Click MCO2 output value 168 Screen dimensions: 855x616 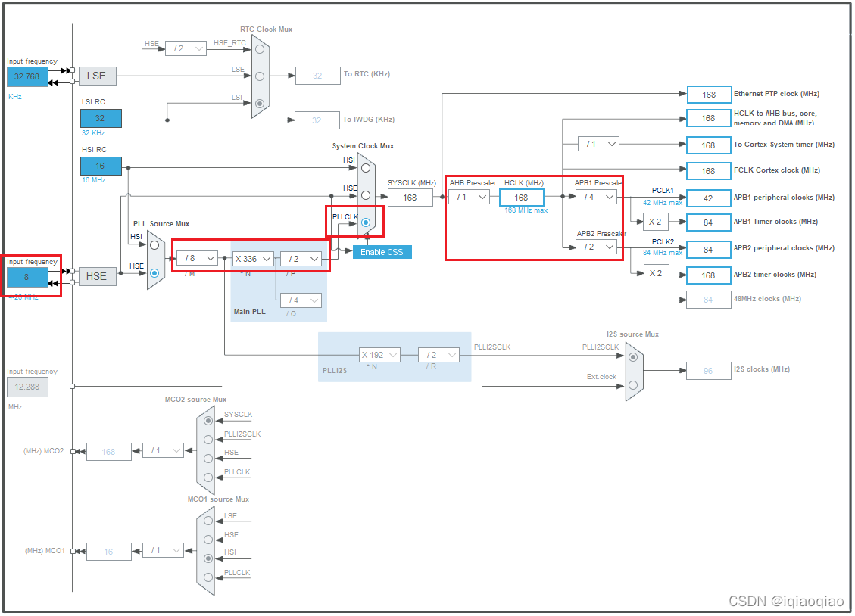point(109,452)
